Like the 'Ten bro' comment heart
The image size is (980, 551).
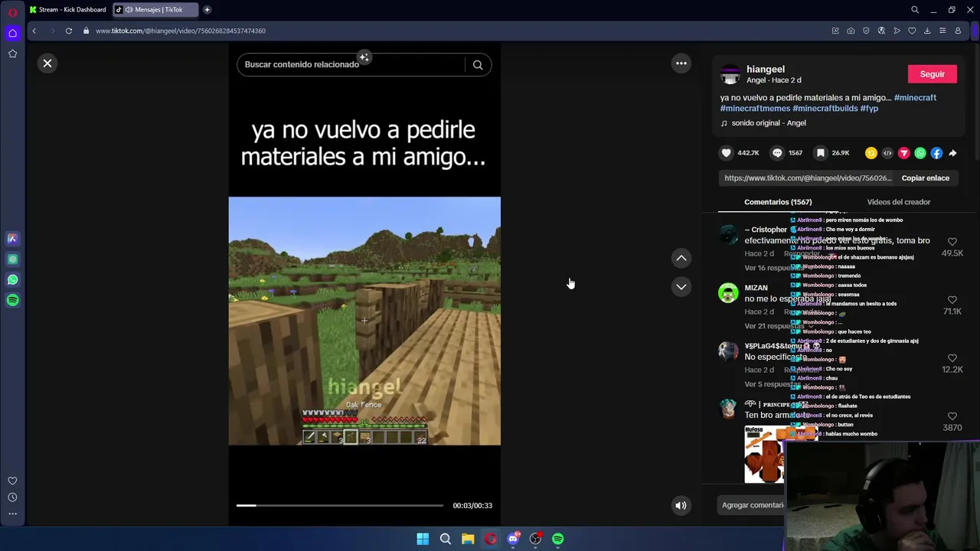[952, 416]
